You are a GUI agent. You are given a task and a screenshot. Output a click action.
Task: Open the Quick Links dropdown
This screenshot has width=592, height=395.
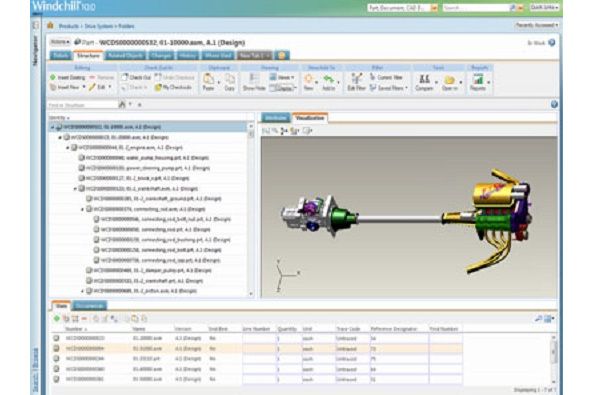click(x=544, y=8)
